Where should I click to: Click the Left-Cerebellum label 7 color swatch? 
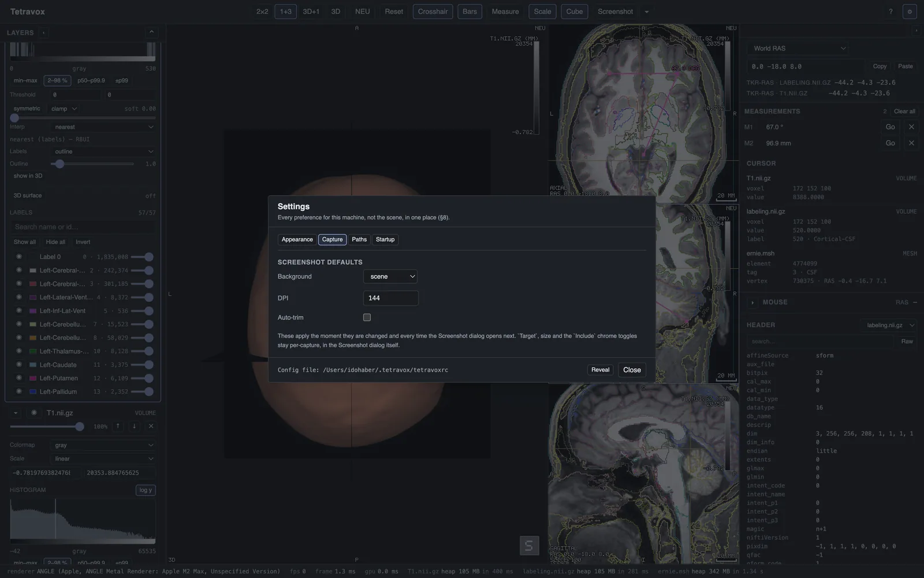coord(33,324)
